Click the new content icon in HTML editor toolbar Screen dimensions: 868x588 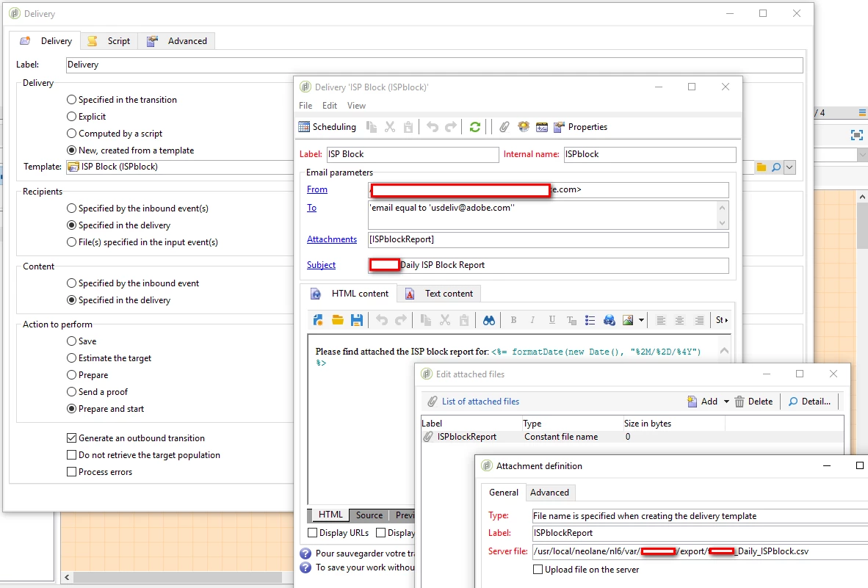318,320
